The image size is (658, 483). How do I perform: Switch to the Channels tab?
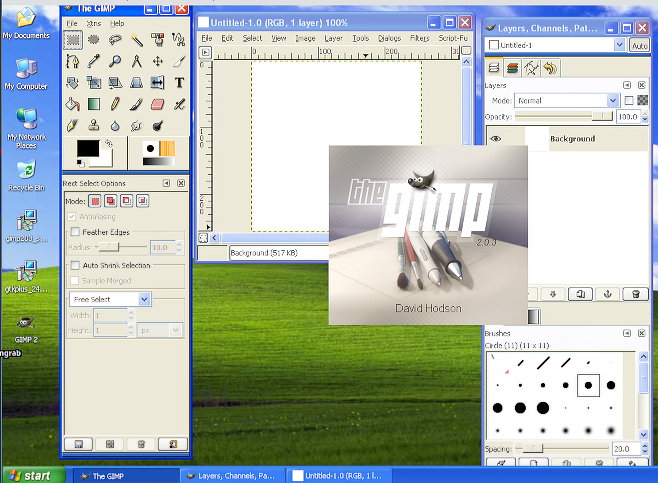512,68
